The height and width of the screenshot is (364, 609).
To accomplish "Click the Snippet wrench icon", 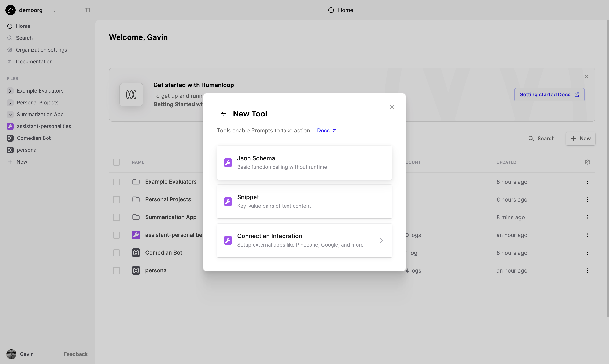I will 228,201.
